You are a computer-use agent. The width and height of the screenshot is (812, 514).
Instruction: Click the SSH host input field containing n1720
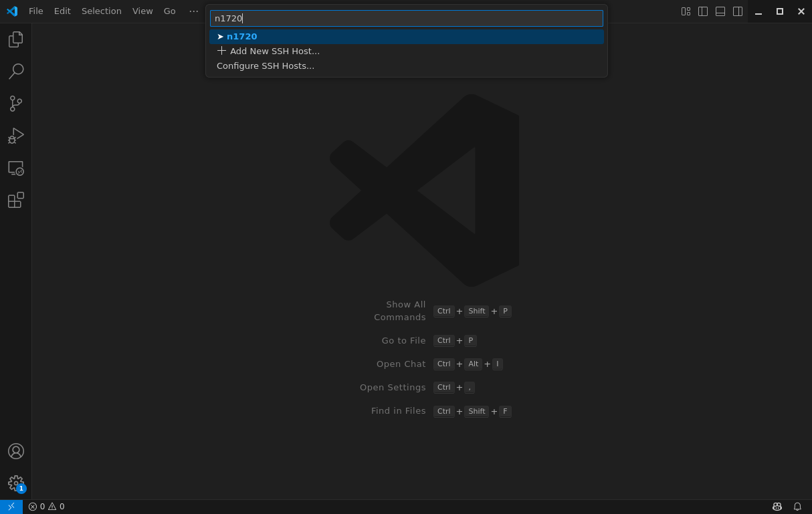pyautogui.click(x=407, y=19)
